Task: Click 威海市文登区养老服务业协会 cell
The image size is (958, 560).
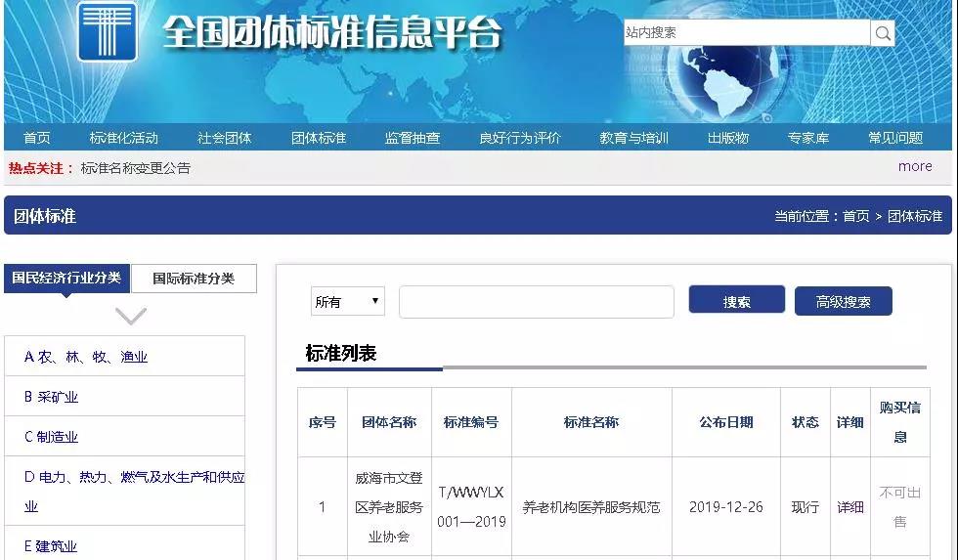Action: click(389, 507)
